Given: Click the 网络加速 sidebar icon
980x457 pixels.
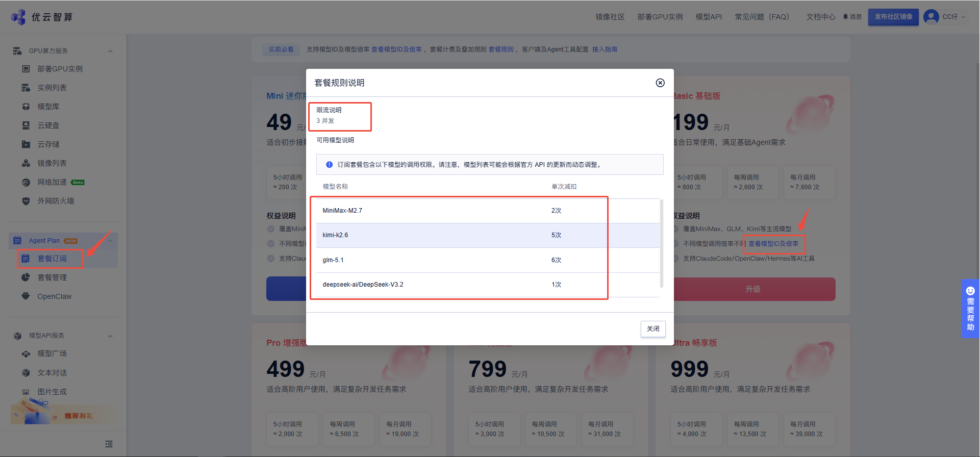Looking at the screenshot, I should pyautogui.click(x=26, y=182).
